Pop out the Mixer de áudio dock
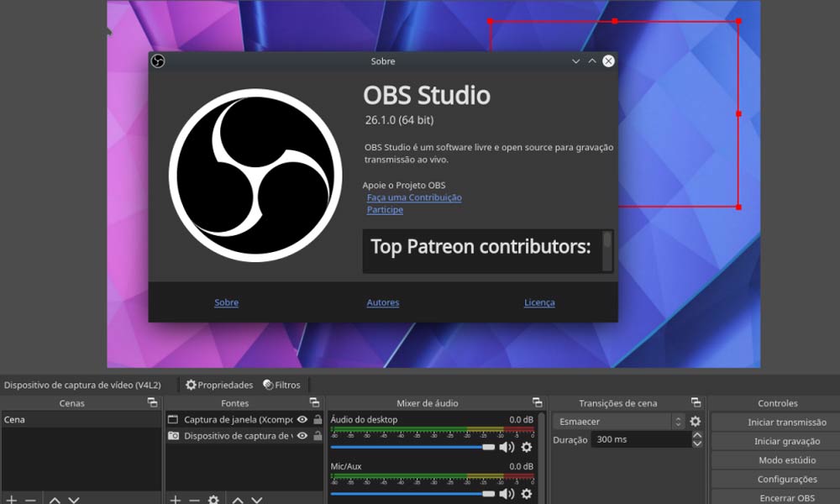The height and width of the screenshot is (504, 840). point(537,403)
